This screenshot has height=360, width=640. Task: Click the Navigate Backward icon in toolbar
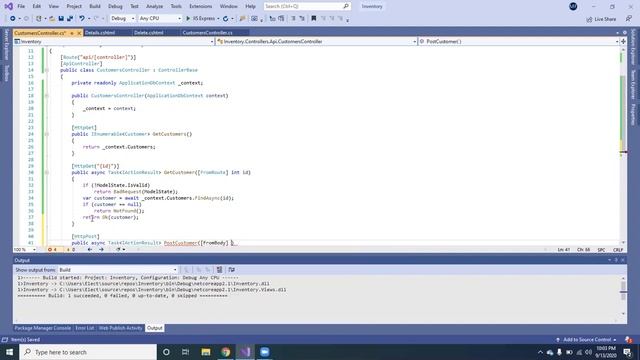tap(13, 18)
